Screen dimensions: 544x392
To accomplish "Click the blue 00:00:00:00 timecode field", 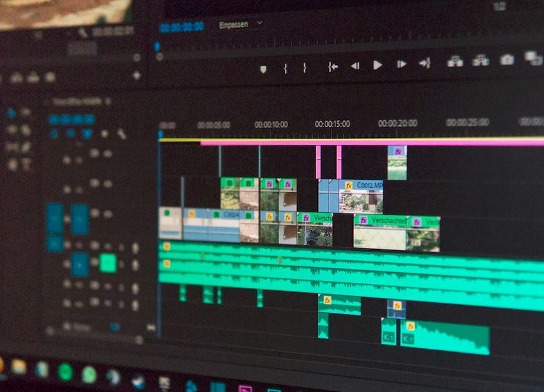I will [181, 27].
